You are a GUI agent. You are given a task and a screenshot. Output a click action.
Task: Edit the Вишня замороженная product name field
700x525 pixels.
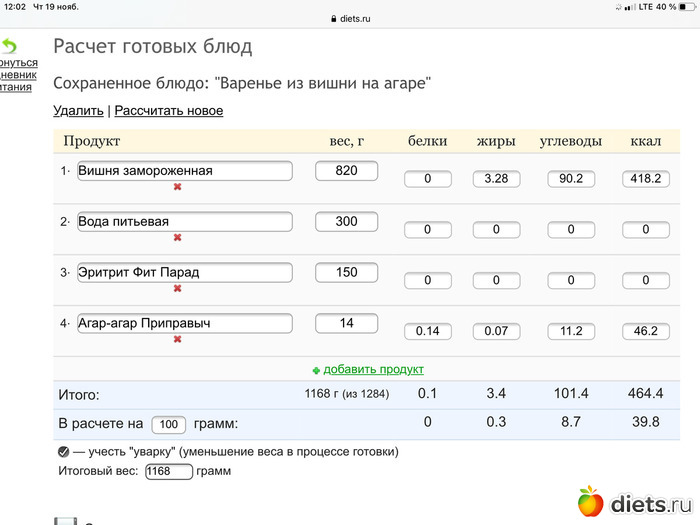(184, 171)
